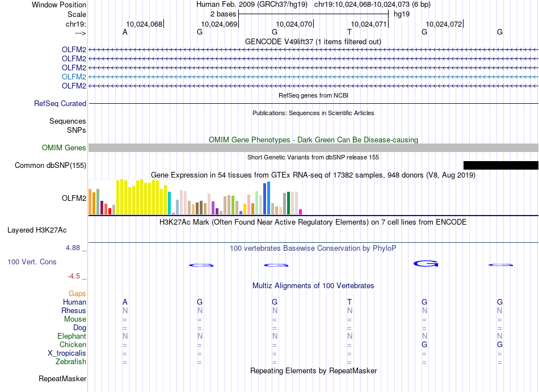Click the 100 Vert. Cons label
The image size is (539, 392).
point(32,262)
